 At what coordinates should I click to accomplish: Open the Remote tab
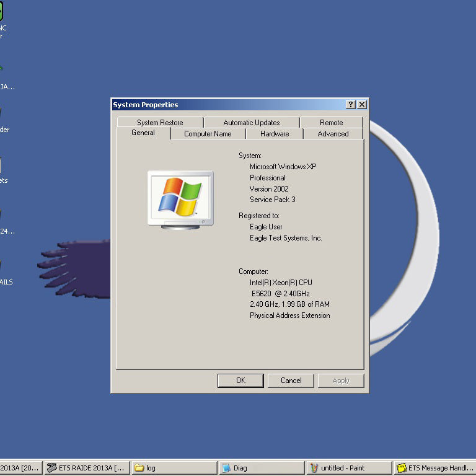[332, 122]
